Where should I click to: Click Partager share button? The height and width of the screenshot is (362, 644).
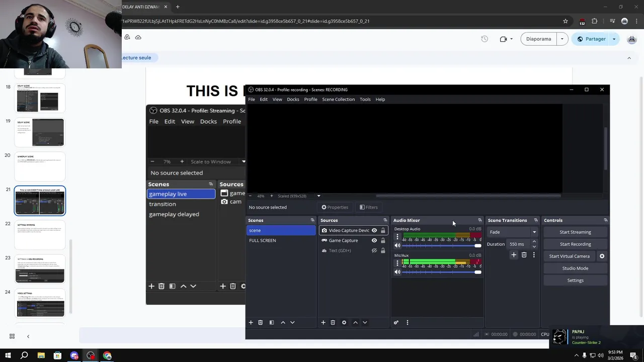(x=591, y=39)
